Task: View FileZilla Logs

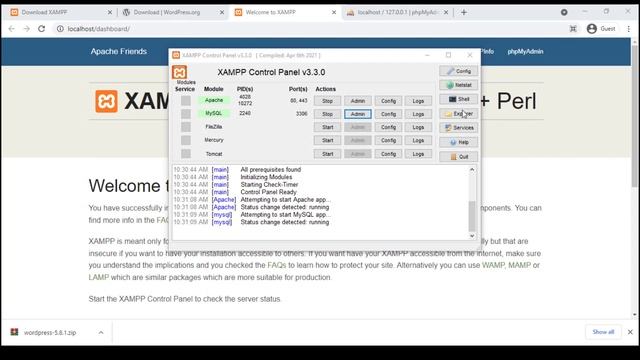Action: click(418, 127)
